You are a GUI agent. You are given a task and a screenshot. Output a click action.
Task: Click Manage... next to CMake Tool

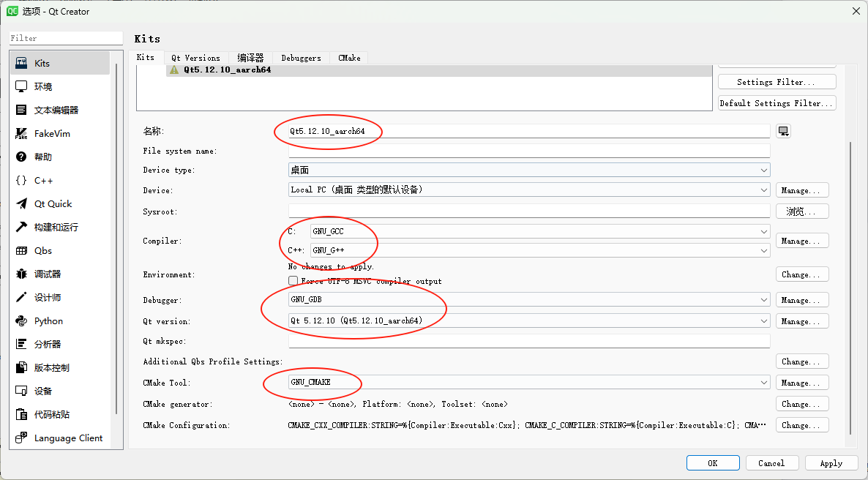pos(802,383)
